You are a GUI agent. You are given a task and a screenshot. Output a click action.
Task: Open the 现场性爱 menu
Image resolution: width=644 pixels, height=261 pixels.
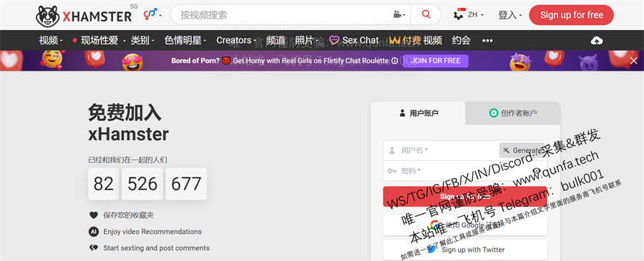[99, 40]
